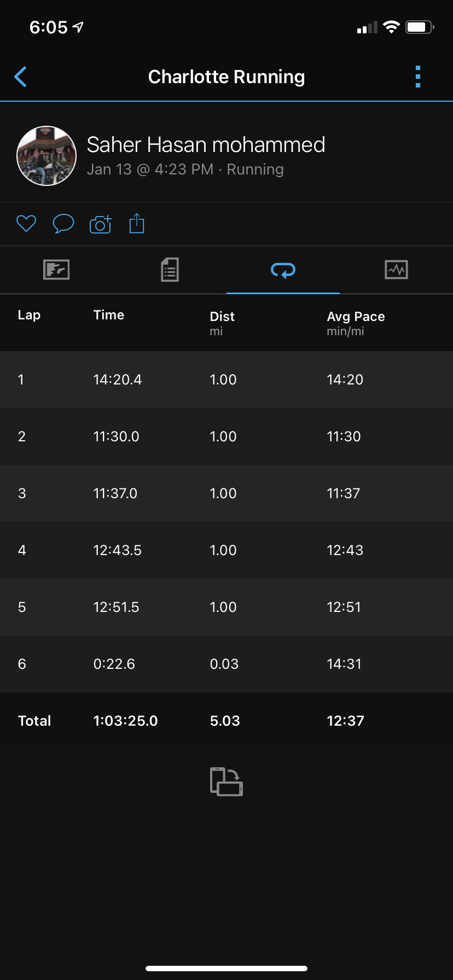Image resolution: width=453 pixels, height=980 pixels.
Task: Select the laps tab icon
Action: (x=283, y=270)
